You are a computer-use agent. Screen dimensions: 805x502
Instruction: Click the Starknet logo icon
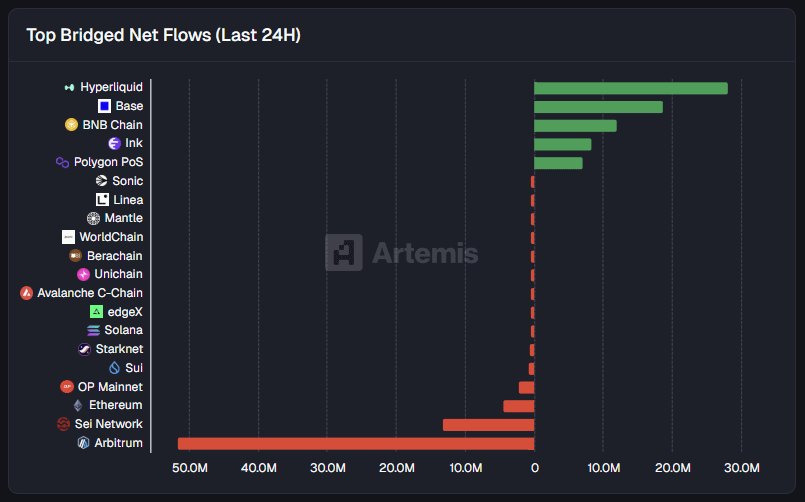click(84, 349)
